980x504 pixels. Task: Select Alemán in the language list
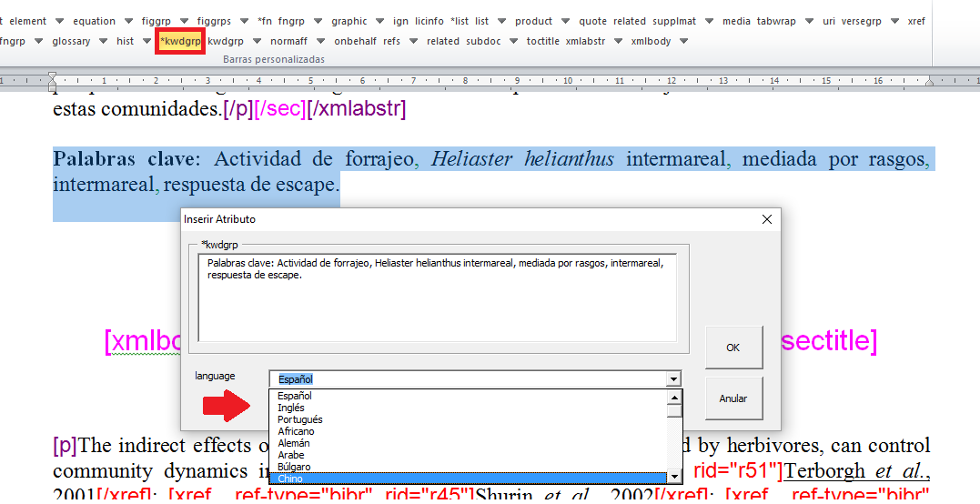(x=293, y=443)
